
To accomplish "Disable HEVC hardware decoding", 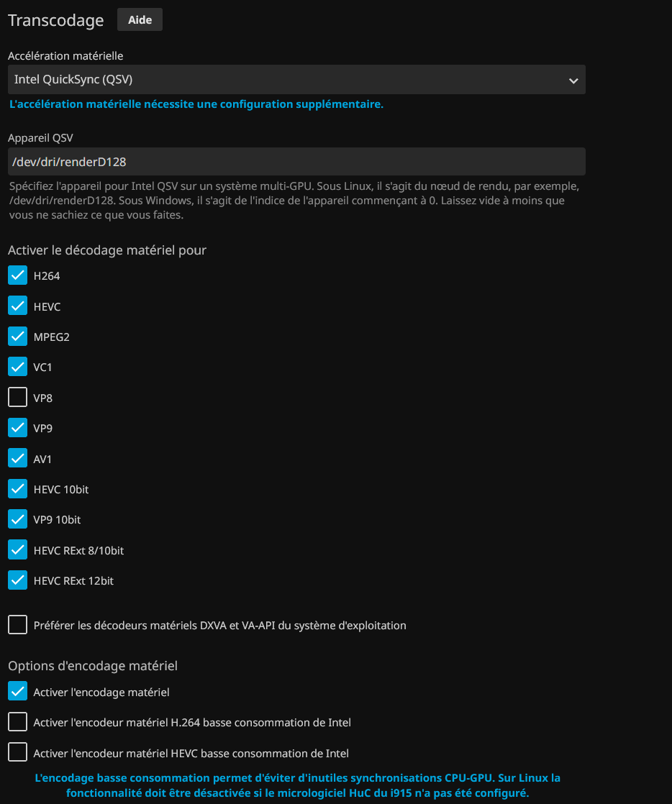I will pyautogui.click(x=18, y=306).
